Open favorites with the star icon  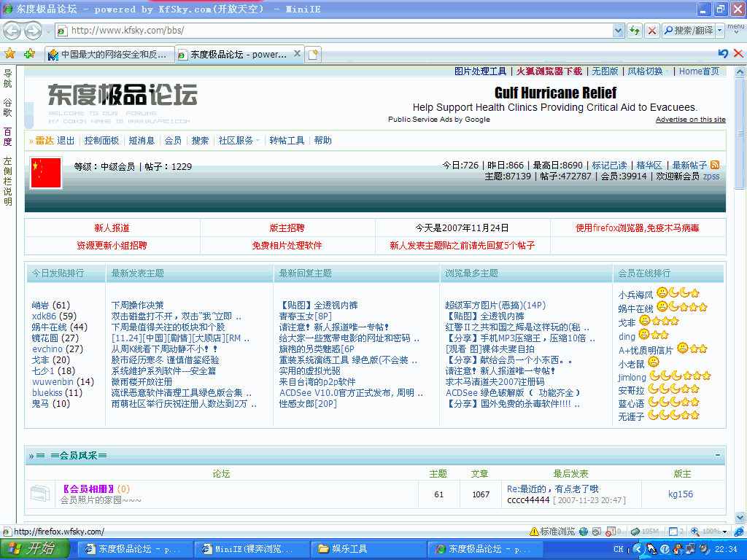pos(10,53)
